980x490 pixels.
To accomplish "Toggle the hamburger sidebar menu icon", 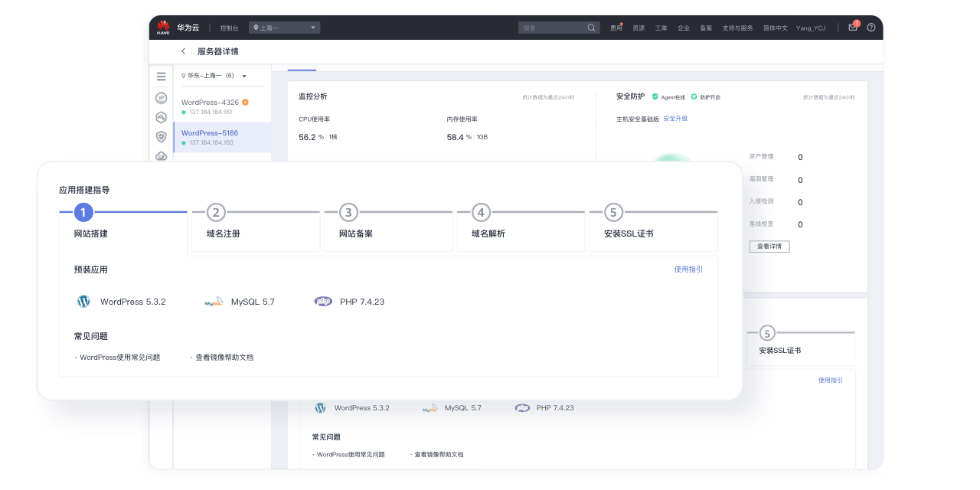I will [x=161, y=77].
